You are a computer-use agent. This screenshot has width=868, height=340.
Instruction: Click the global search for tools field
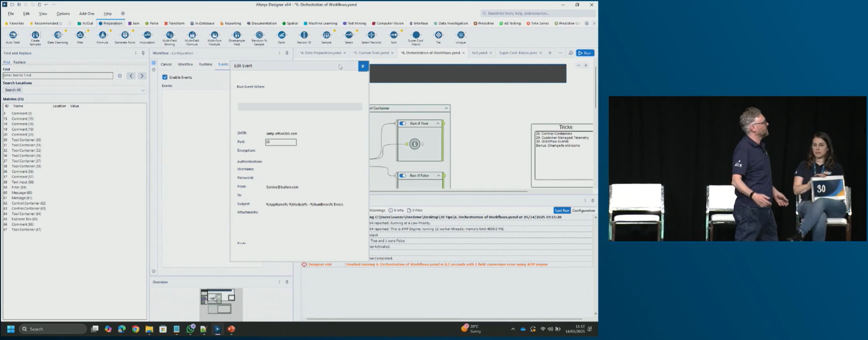[x=537, y=13]
